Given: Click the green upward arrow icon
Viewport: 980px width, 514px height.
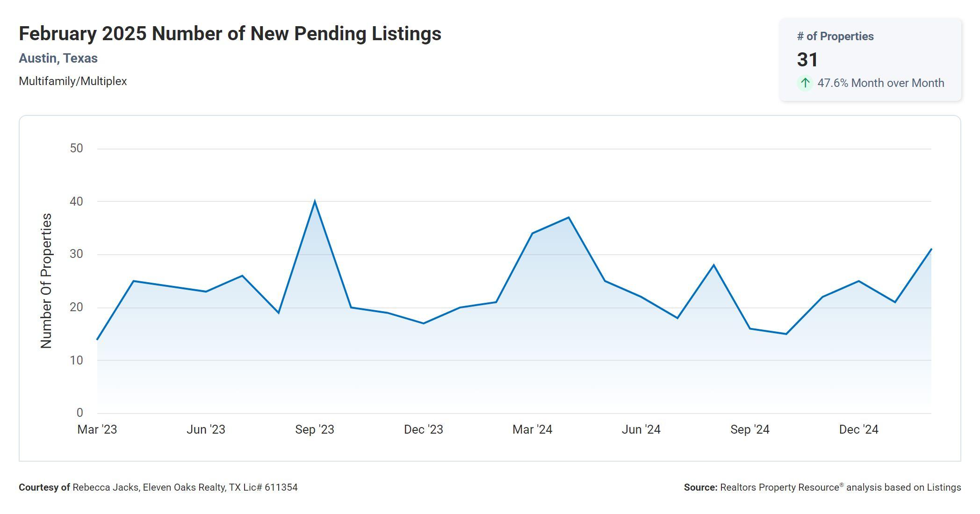Looking at the screenshot, I should point(805,83).
